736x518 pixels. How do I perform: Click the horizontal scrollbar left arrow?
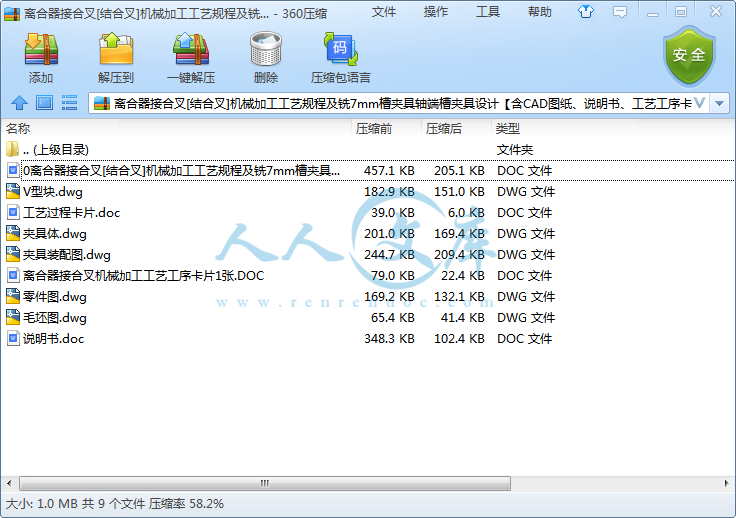pos(9,483)
